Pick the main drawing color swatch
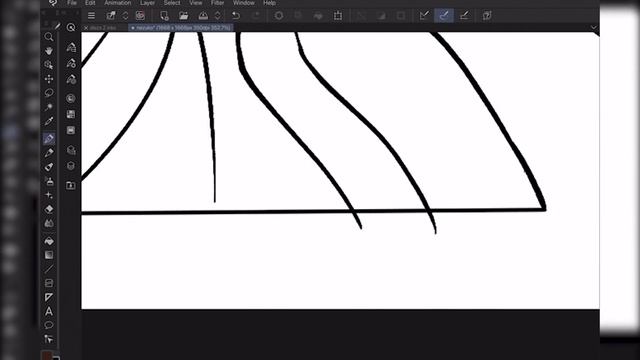The width and height of the screenshot is (640, 360). tap(47, 356)
